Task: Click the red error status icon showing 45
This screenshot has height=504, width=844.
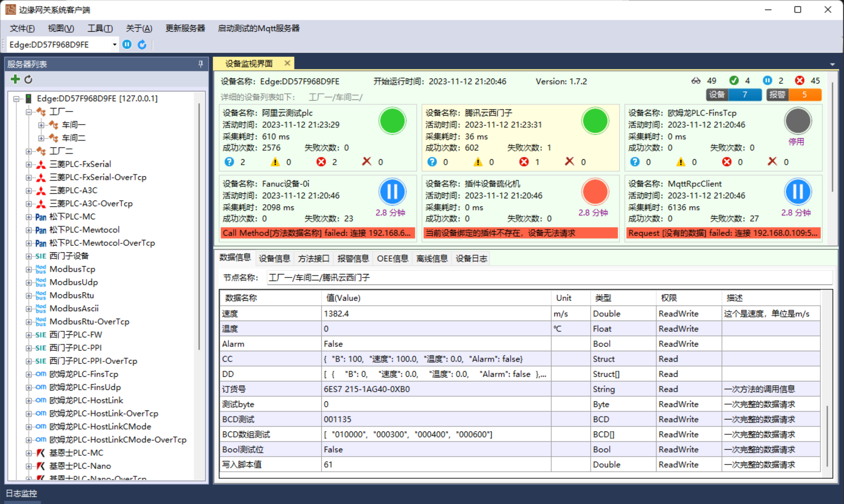Action: point(800,81)
